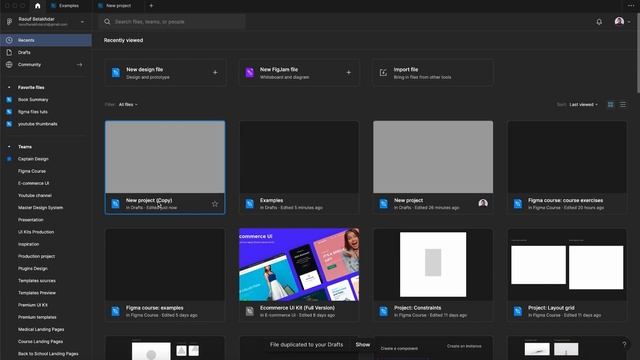Click avatar on New project card
640x360 pixels.
click(x=483, y=203)
